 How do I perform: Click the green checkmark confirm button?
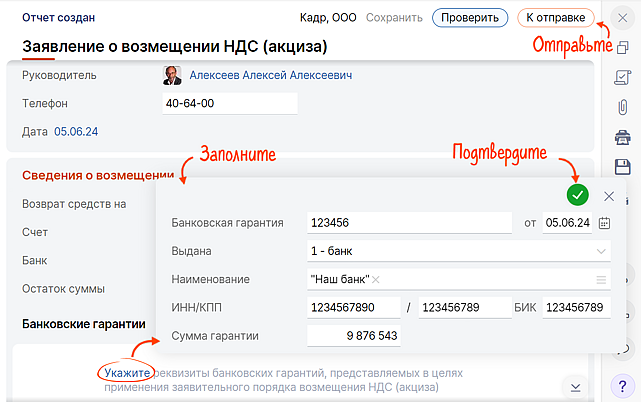click(x=578, y=195)
